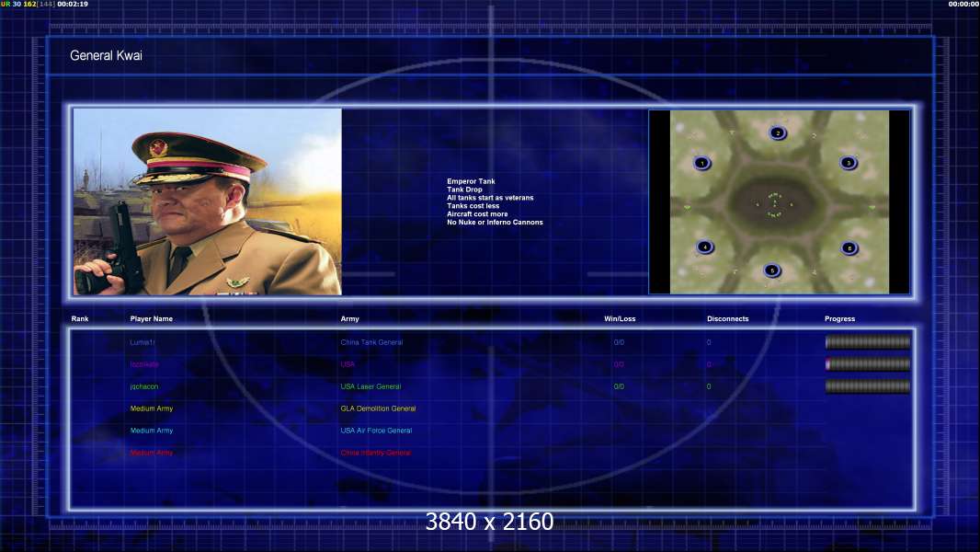
Task: Click the progress bar in the USA row
Action: (x=868, y=364)
